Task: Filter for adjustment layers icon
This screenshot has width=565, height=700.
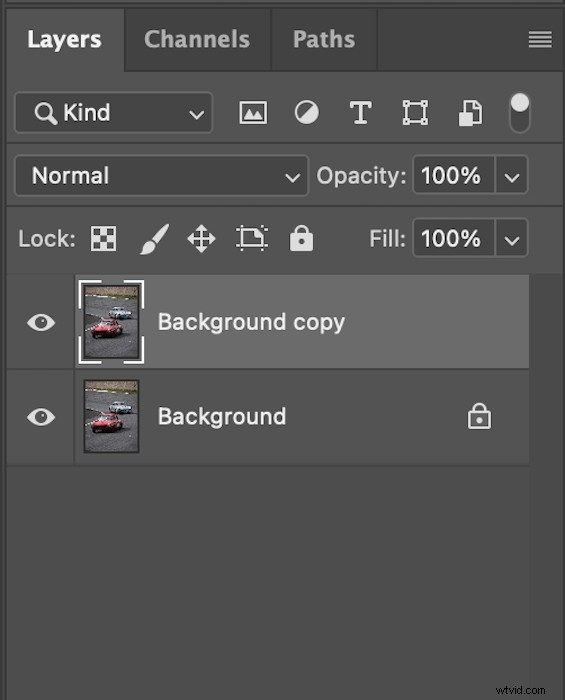Action: click(x=307, y=112)
